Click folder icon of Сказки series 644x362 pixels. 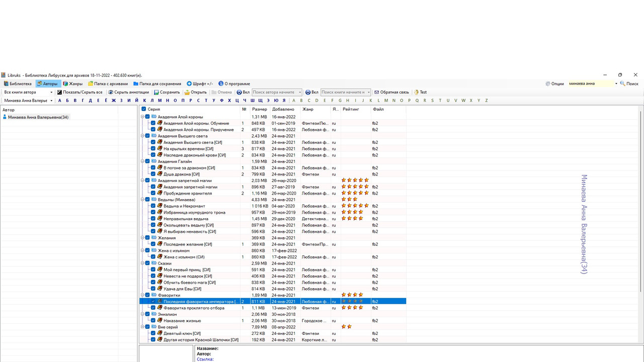pyautogui.click(x=154, y=263)
